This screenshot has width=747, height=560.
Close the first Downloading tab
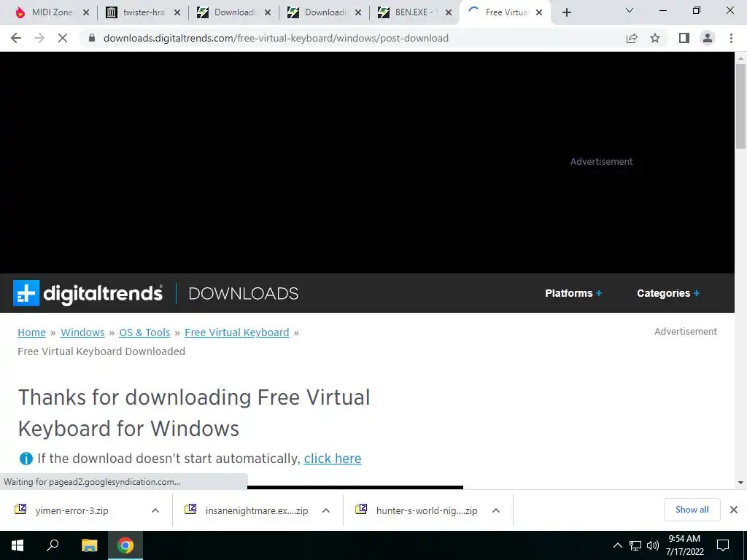click(268, 13)
